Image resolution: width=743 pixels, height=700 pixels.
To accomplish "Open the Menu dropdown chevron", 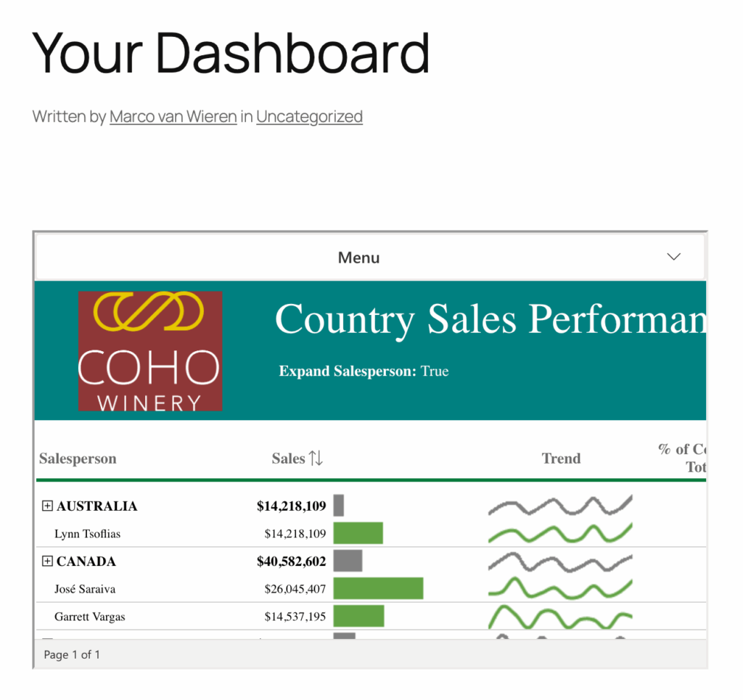I will [x=673, y=257].
